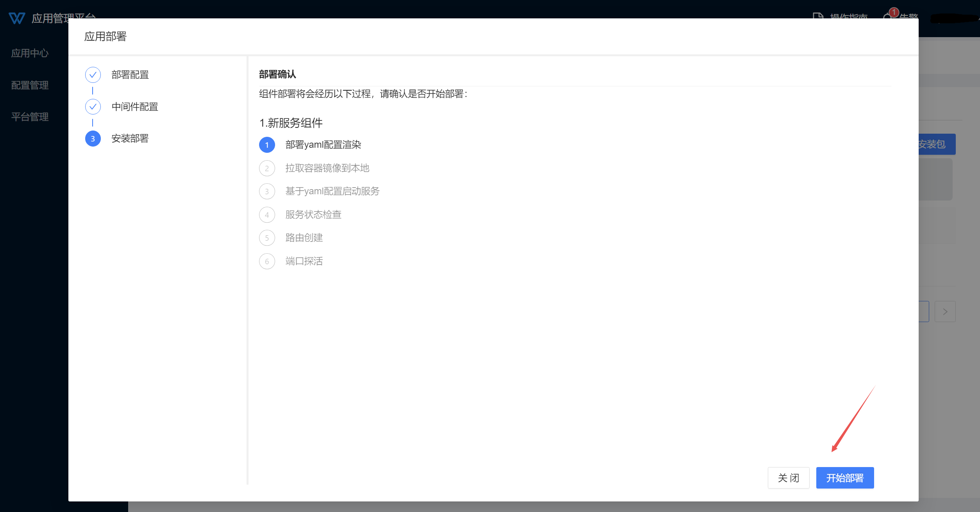Click the 部署配置 checkmark step icon
Viewport: 980px width, 512px height.
(93, 75)
